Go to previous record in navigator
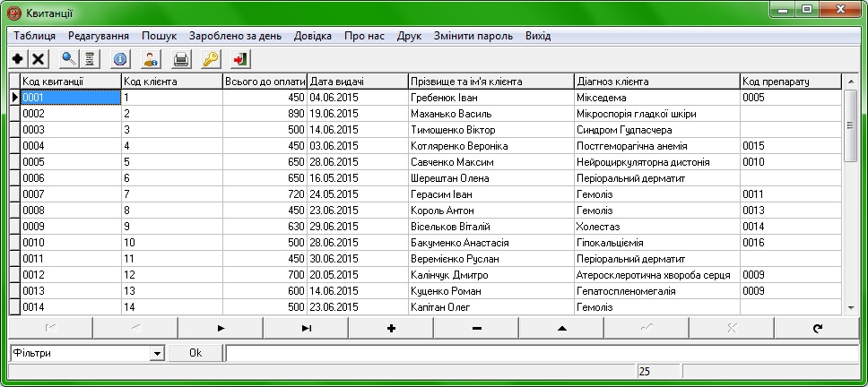868x387 pixels. pos(135,328)
